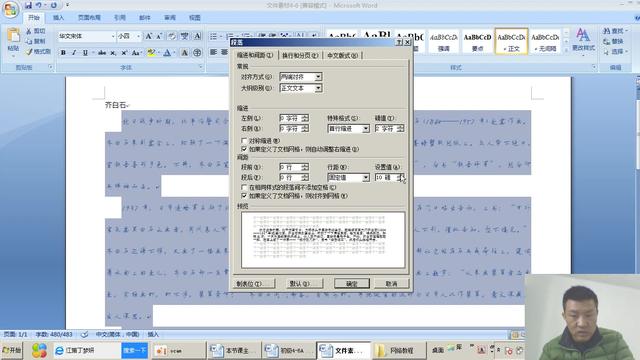The width and height of the screenshot is (640, 360).
Task: Activate Format Painter (格式刷)
Action: pyautogui.click(x=38, y=52)
